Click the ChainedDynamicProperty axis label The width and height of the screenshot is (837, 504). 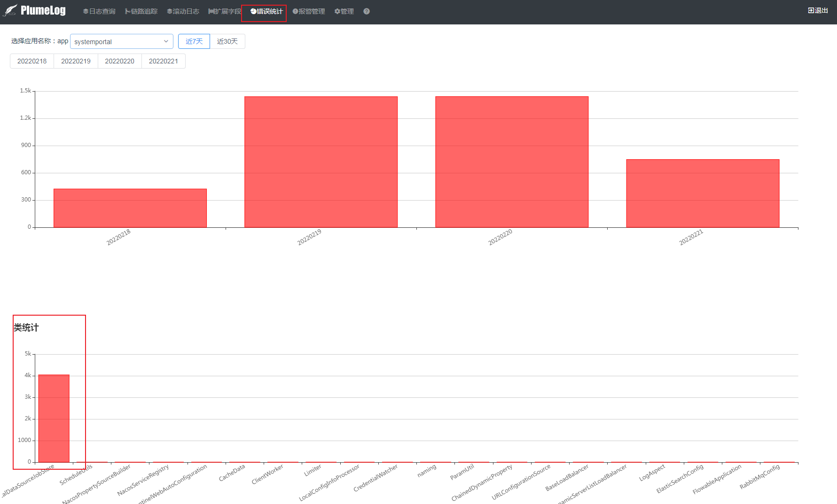[x=482, y=483]
